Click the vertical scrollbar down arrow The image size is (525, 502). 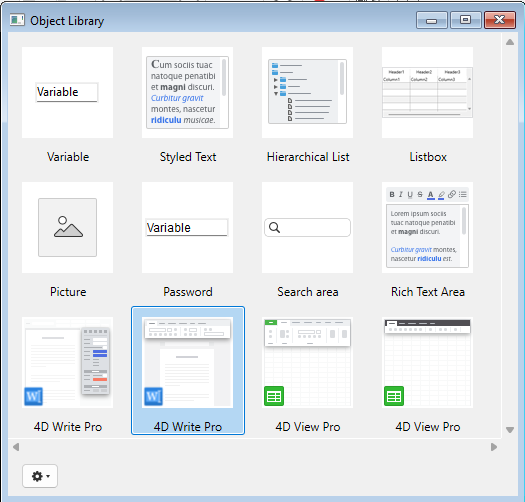(x=510, y=430)
